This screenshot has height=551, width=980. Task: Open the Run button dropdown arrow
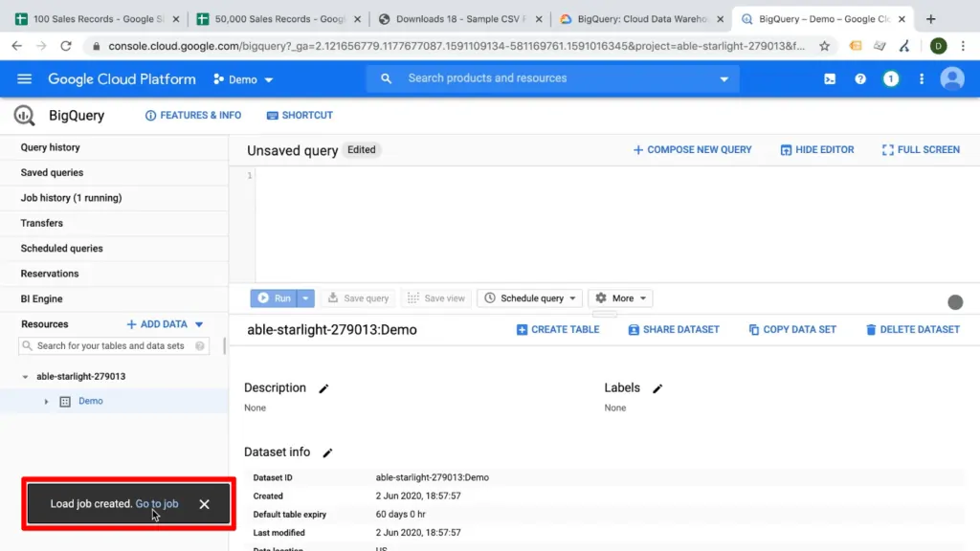click(303, 298)
